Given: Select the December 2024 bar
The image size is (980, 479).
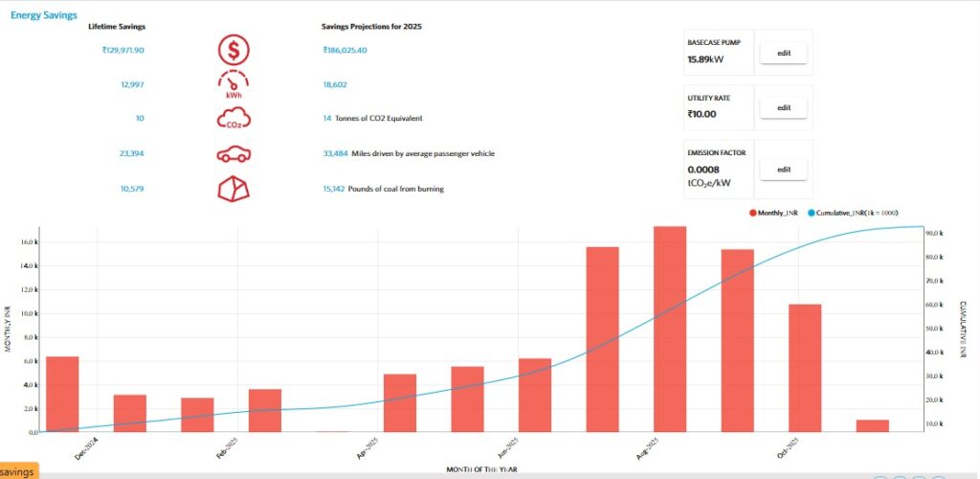Looking at the screenshot, I should [62, 394].
